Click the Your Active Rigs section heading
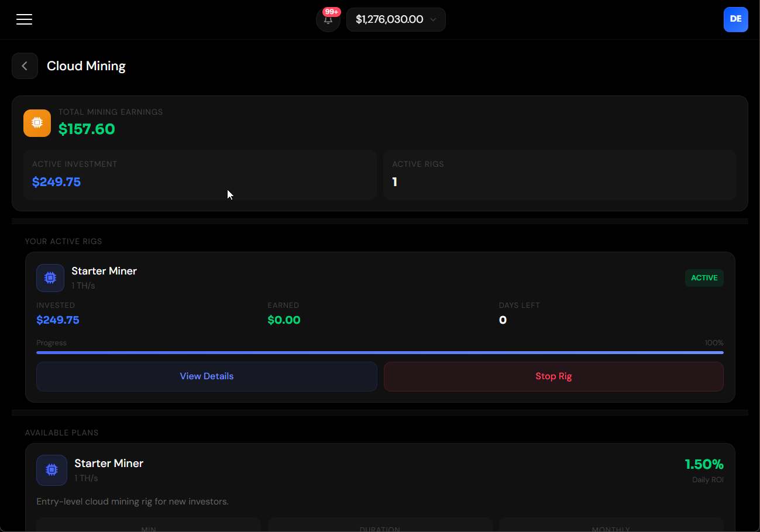 point(63,241)
